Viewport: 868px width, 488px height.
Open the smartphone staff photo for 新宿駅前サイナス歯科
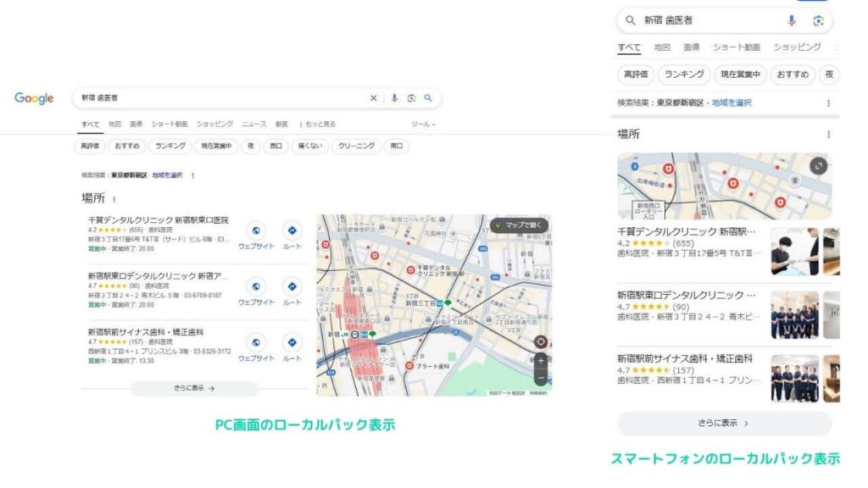[x=794, y=379]
